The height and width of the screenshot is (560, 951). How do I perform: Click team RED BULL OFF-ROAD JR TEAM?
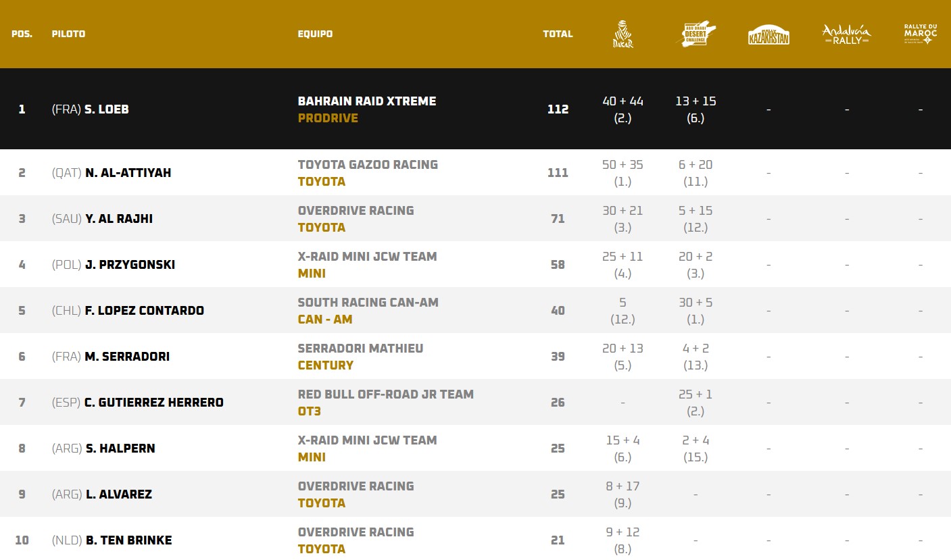(x=386, y=394)
